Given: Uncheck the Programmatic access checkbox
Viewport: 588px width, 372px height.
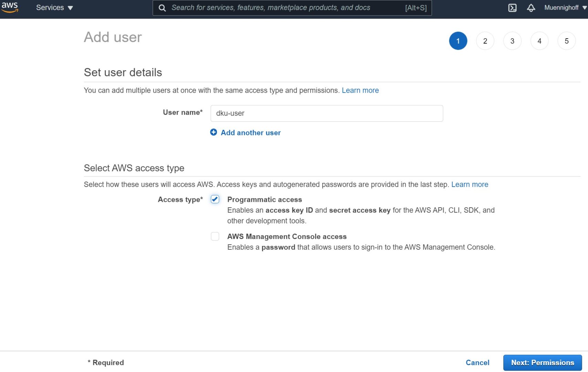Looking at the screenshot, I should pyautogui.click(x=215, y=199).
